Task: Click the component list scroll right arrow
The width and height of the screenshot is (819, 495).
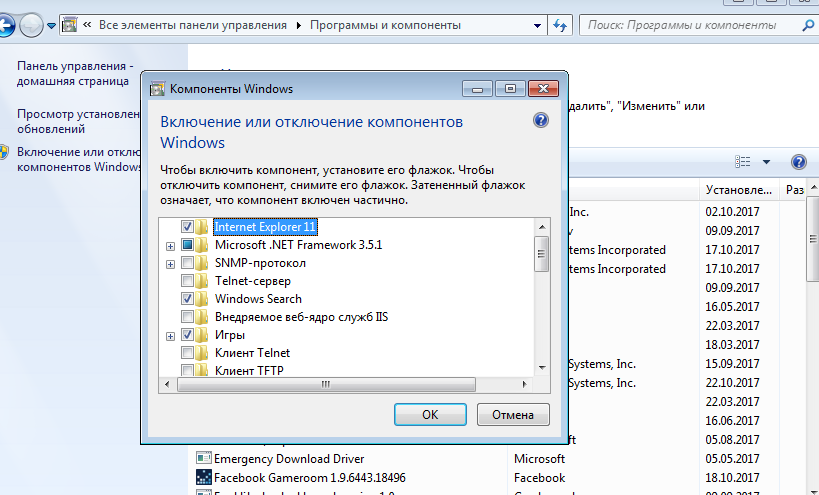Action: (x=524, y=384)
